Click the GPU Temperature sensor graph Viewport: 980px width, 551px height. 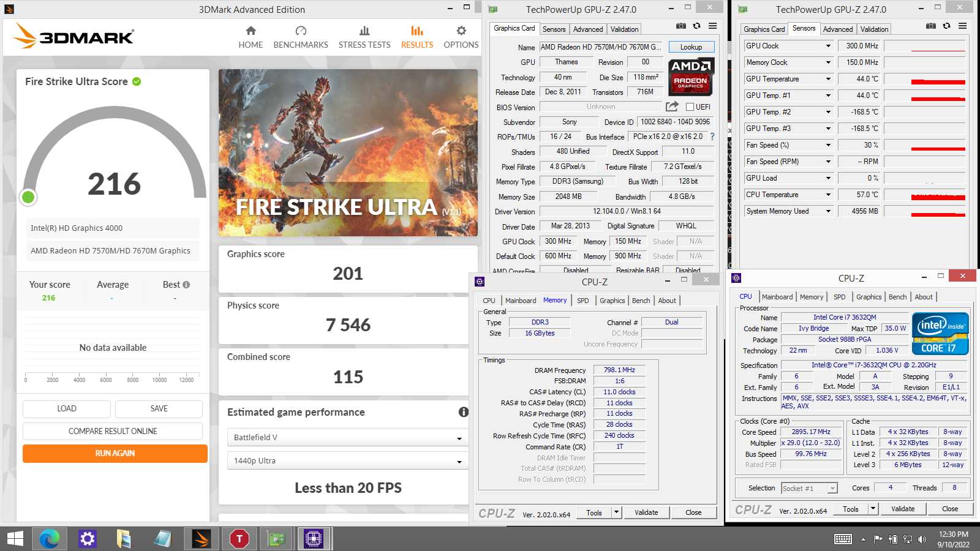(x=925, y=79)
